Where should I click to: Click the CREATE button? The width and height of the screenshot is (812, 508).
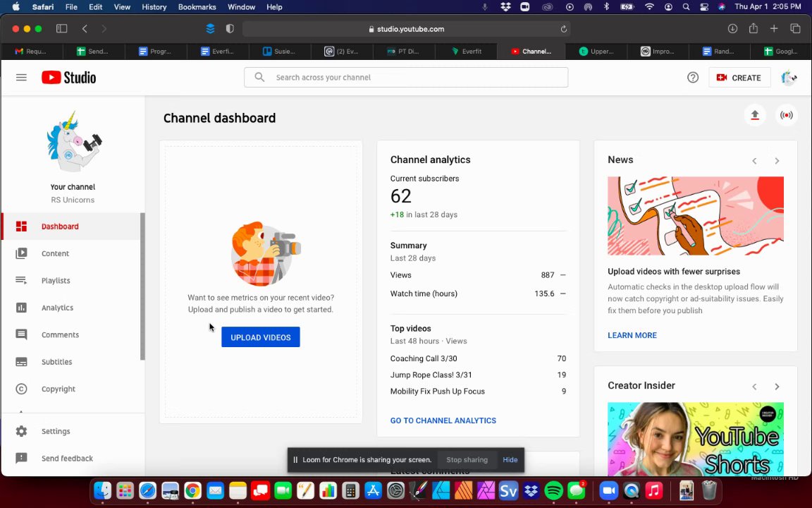[739, 77]
